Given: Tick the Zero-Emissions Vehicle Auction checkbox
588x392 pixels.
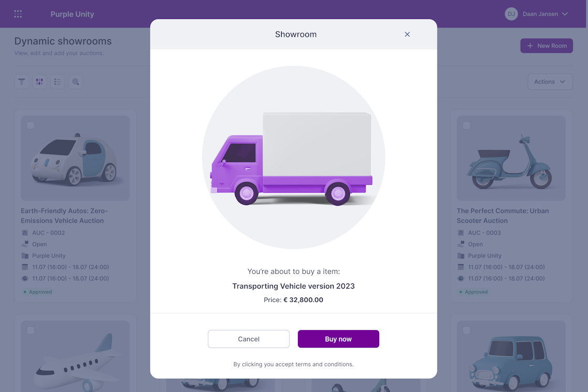Looking at the screenshot, I should click(x=31, y=125).
